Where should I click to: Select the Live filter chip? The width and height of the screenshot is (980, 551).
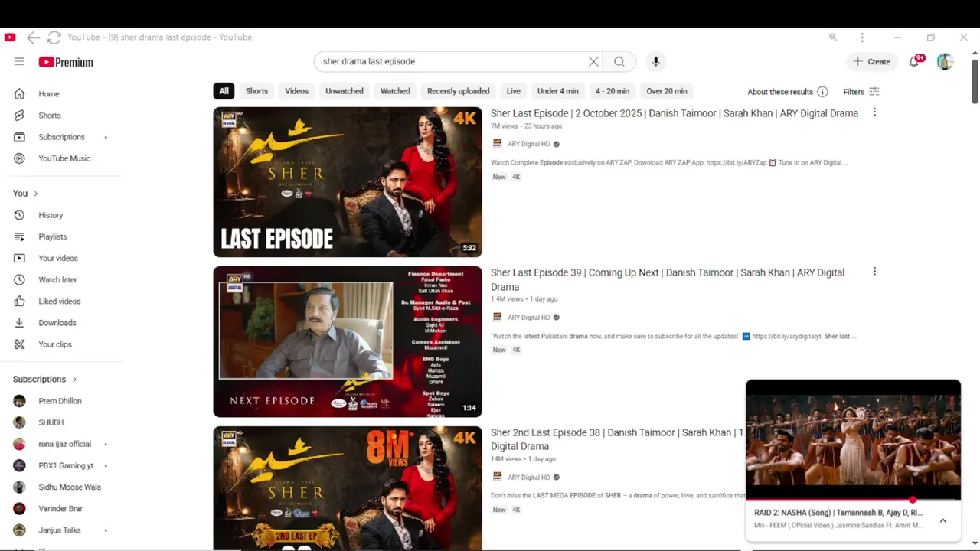coord(514,91)
